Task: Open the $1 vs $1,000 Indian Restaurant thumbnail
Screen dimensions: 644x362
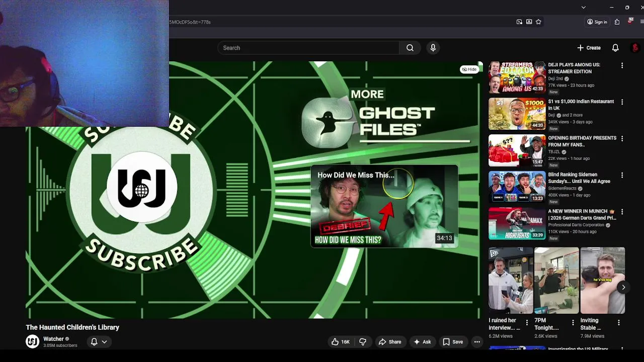Action: pos(517,114)
